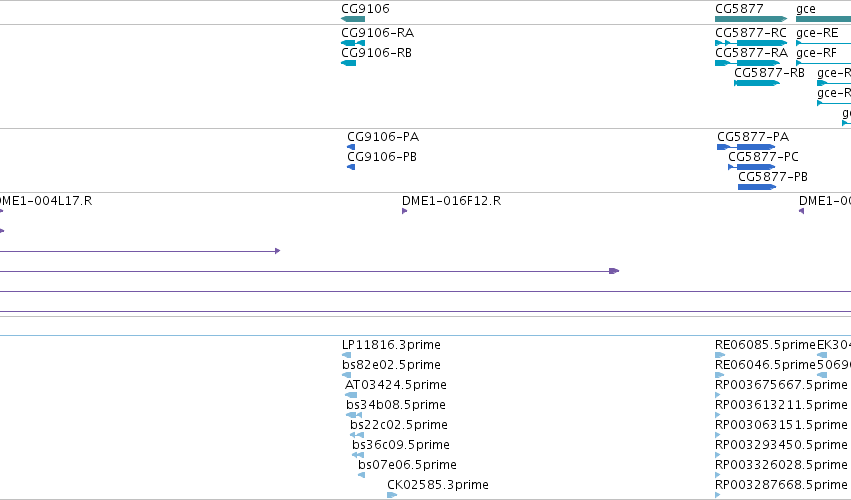
Task: Click the CG9106 gene arrow glyph
Action: tap(353, 19)
